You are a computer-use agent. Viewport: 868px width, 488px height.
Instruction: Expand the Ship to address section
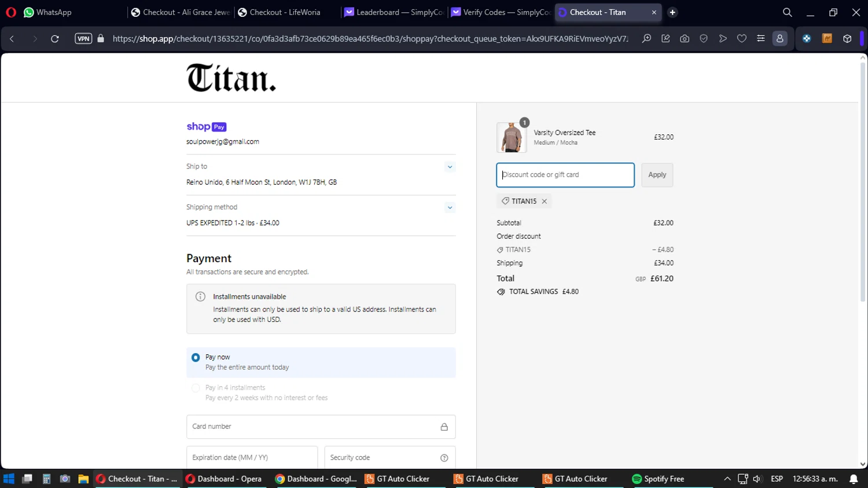pyautogui.click(x=450, y=167)
